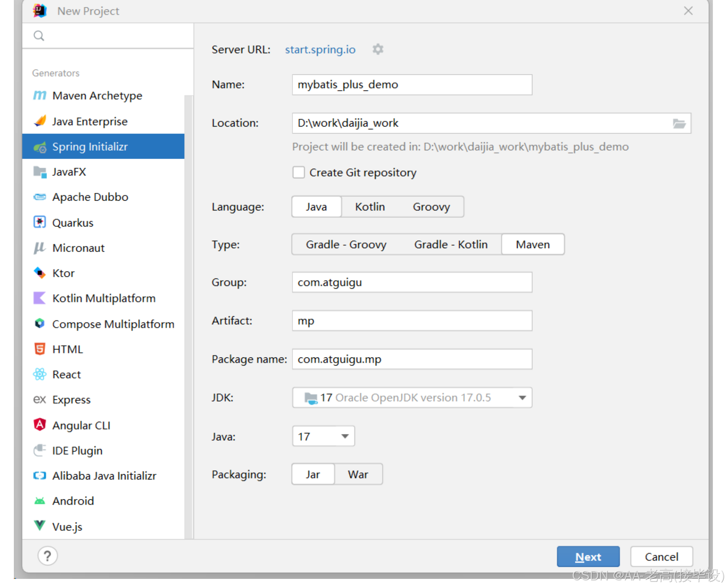The height and width of the screenshot is (588, 726).
Task: Click the Compose Multiplatform icon
Action: point(39,324)
